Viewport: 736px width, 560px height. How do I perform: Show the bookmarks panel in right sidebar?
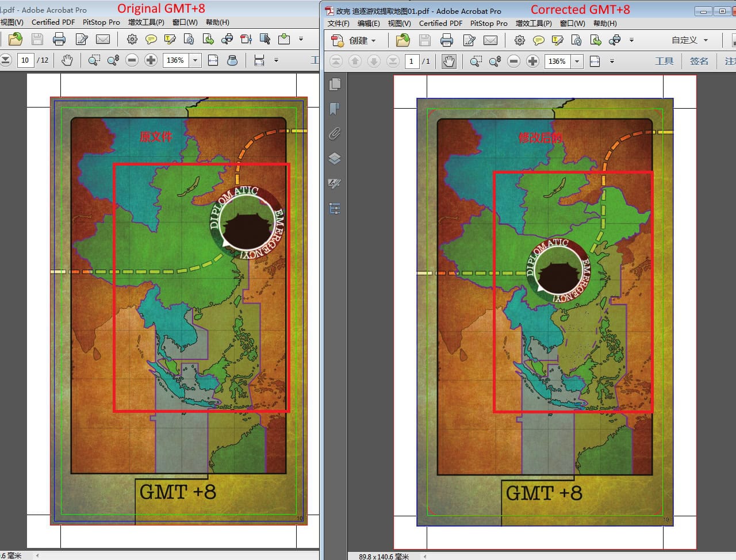coord(335,109)
